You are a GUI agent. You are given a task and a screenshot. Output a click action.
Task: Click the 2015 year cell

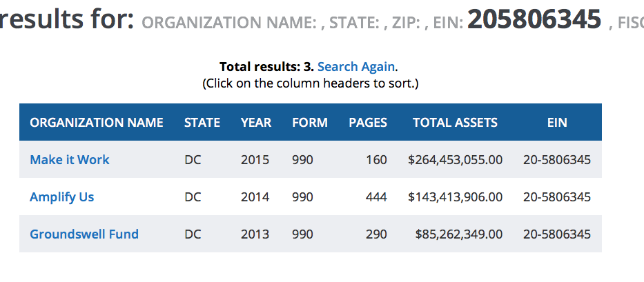tap(255, 160)
